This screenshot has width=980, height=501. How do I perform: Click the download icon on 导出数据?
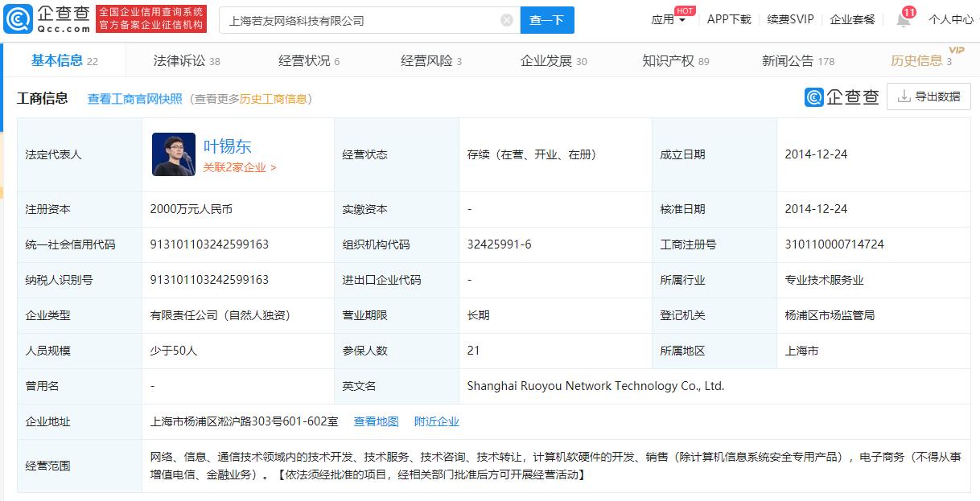click(x=902, y=96)
